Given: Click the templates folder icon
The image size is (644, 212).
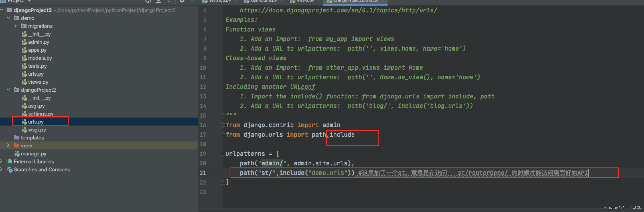Looking at the screenshot, I should point(17,137).
